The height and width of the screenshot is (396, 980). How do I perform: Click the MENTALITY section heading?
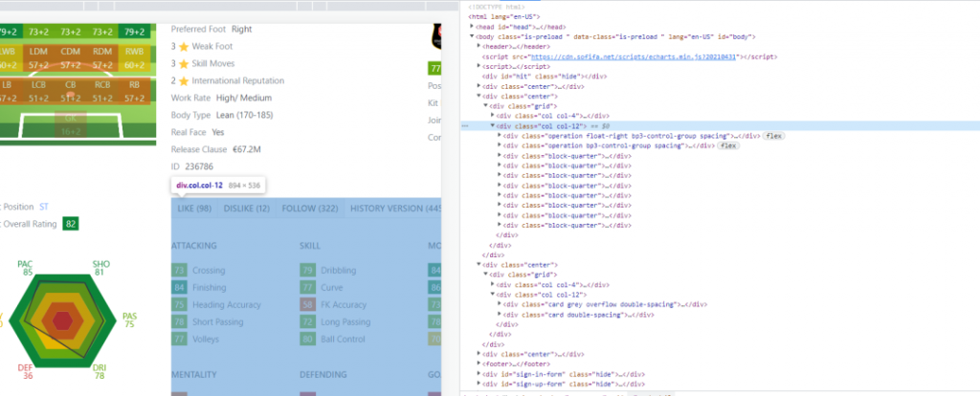coord(193,375)
